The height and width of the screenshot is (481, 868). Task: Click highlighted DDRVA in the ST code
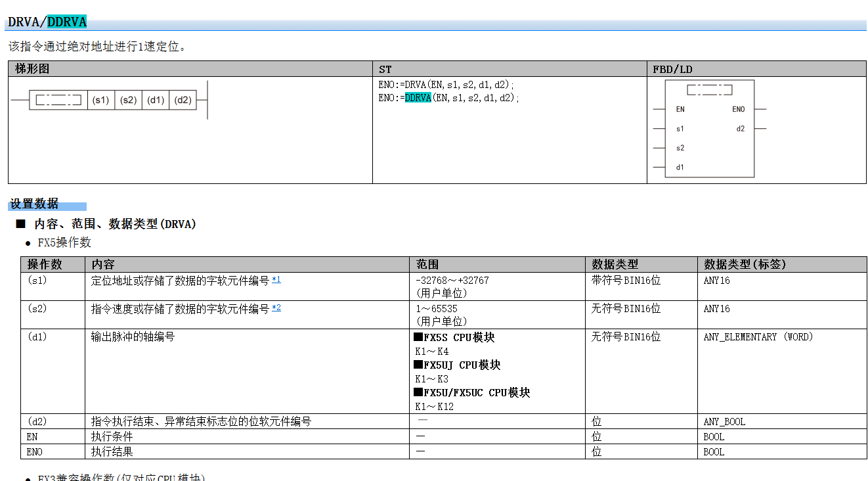click(x=418, y=98)
